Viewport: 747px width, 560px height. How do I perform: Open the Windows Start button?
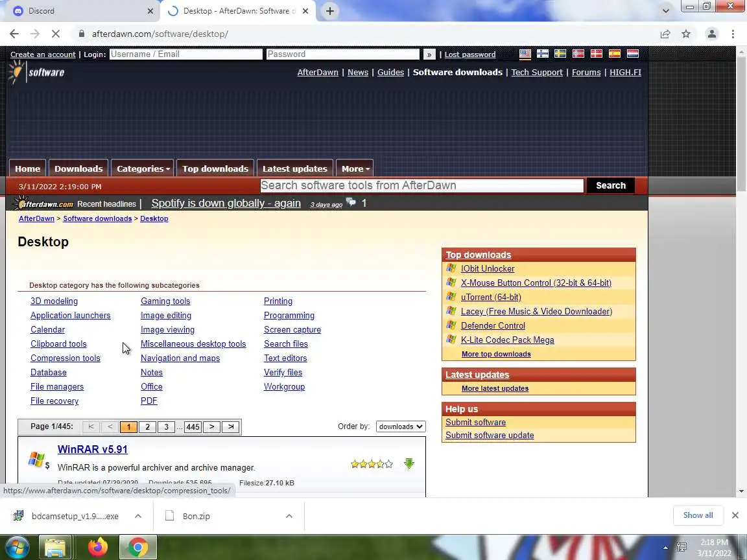18,548
